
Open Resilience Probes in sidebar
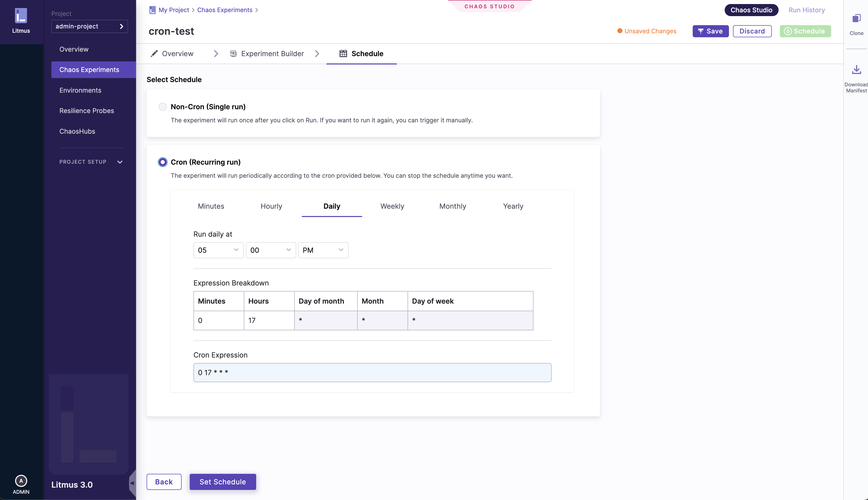pyautogui.click(x=87, y=111)
